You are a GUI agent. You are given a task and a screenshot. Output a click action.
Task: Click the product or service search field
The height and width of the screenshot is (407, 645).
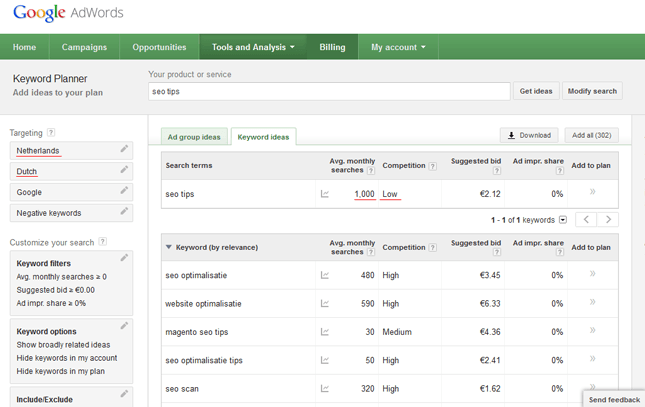tap(328, 91)
